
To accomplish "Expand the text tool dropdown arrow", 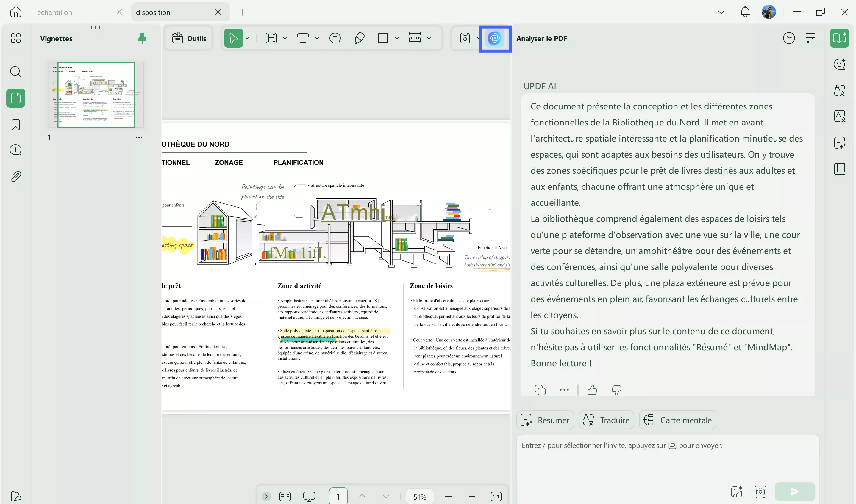I will coord(317,38).
